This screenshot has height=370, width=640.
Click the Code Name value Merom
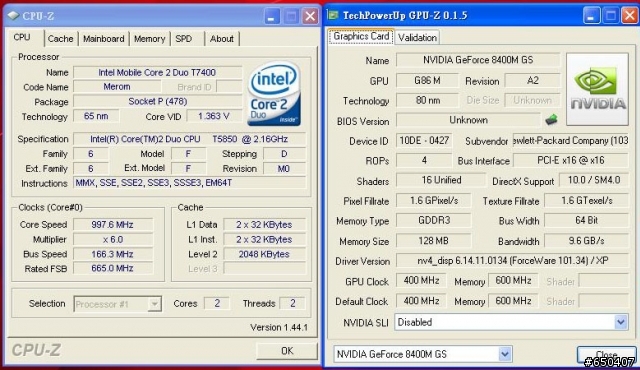click(x=117, y=87)
